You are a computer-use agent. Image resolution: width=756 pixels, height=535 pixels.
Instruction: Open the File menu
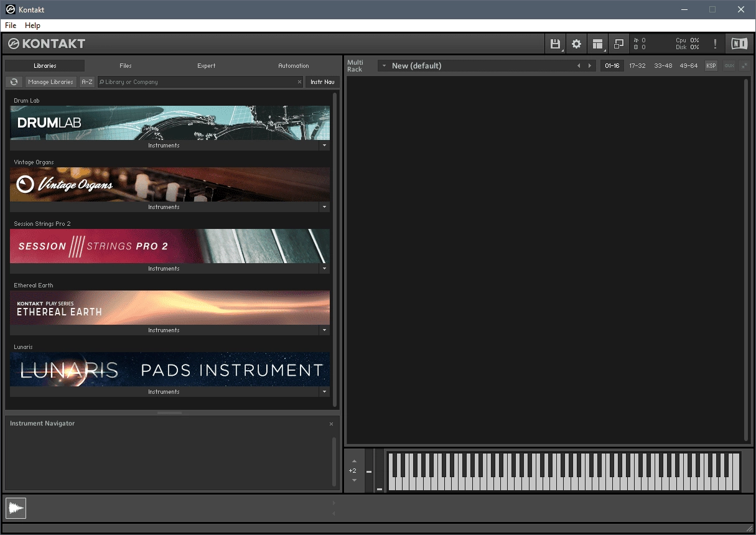click(11, 26)
